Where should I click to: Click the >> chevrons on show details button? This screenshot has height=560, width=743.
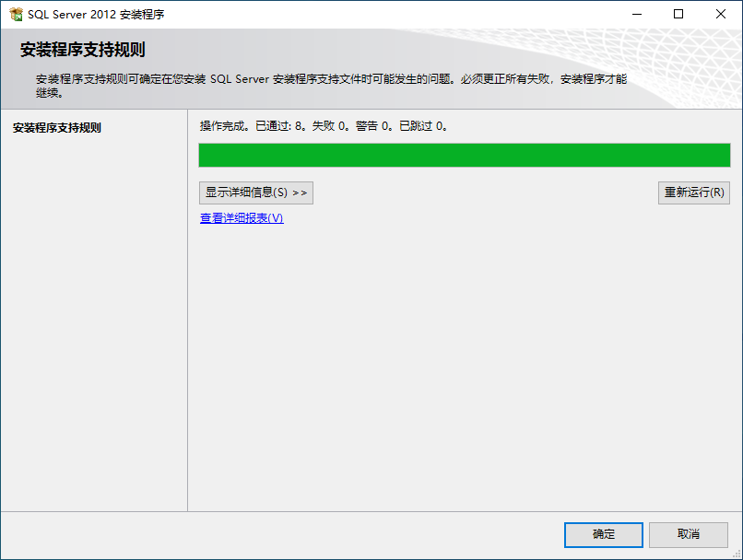point(300,193)
